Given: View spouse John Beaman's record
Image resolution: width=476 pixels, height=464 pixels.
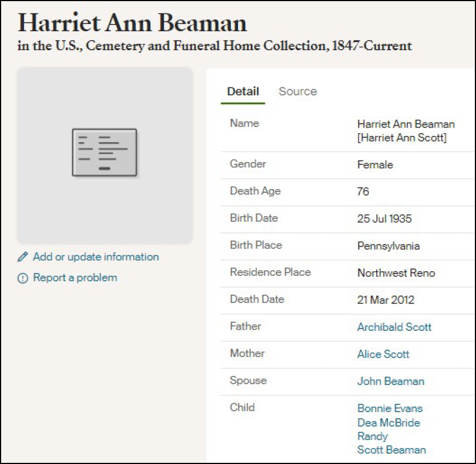Looking at the screenshot, I should (390, 382).
